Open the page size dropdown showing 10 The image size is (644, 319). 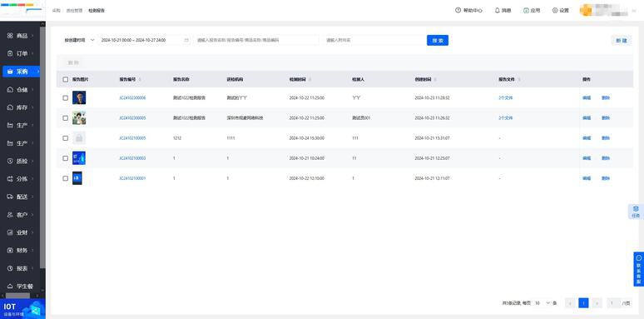click(542, 303)
